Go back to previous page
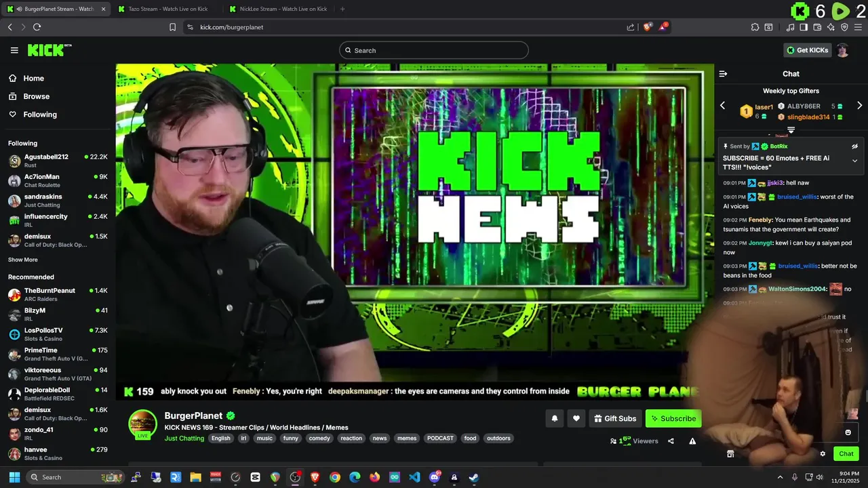This screenshot has width=868, height=488. tap(9, 27)
